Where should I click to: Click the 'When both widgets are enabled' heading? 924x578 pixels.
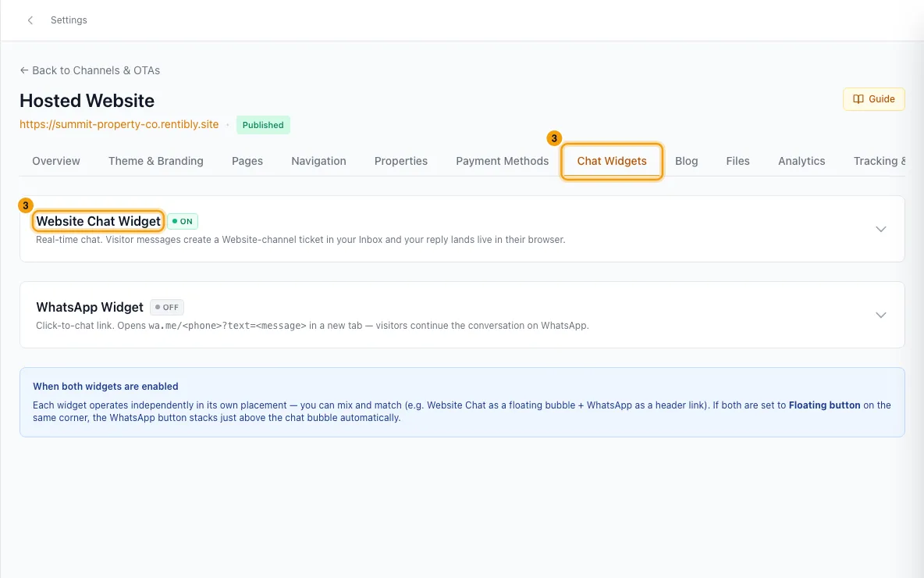coord(105,387)
